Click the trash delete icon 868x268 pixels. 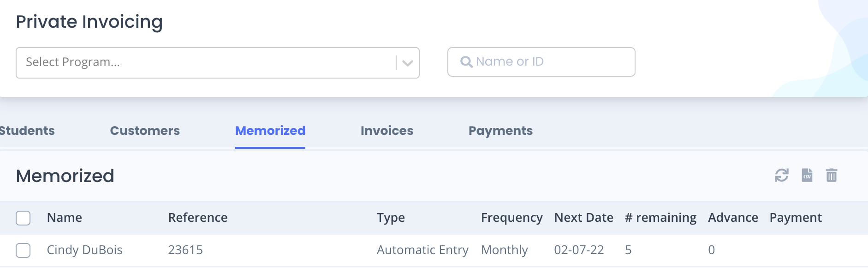pos(832,176)
